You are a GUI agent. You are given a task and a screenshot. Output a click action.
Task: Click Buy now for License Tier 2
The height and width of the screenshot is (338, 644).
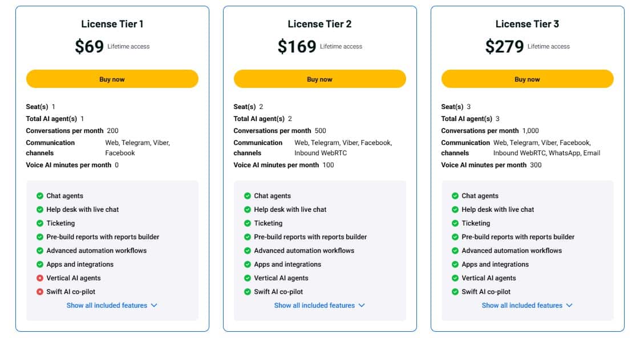coord(319,79)
